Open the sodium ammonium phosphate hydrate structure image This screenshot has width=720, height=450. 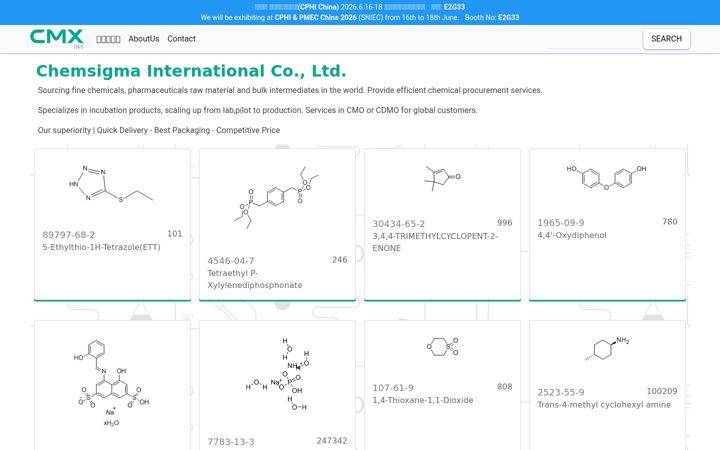pos(276,374)
